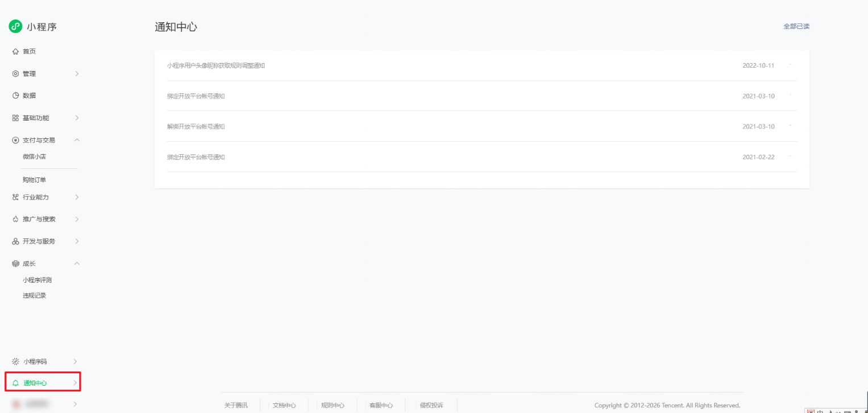Open the 解绑开放平台帐号通知 notification

pos(196,126)
